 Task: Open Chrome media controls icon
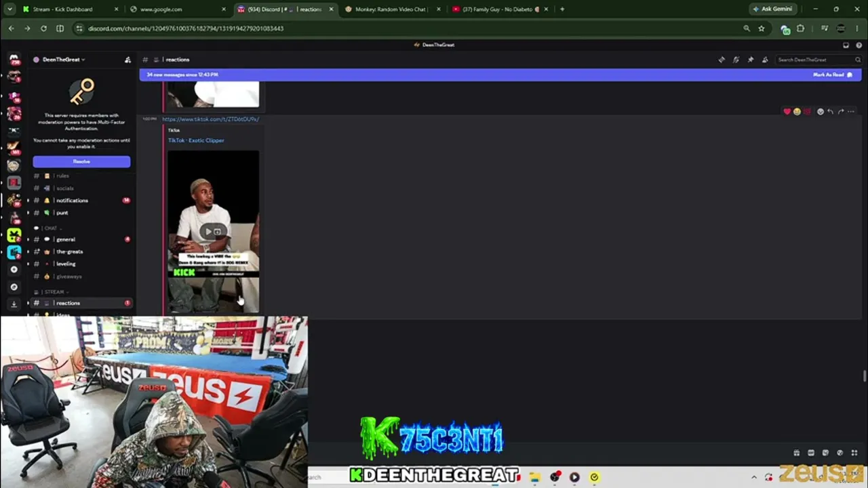[825, 28]
